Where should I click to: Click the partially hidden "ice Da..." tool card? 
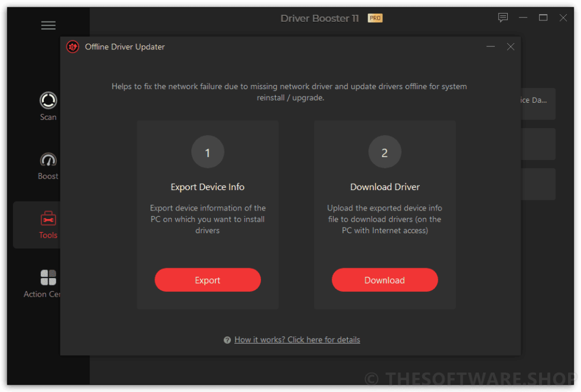coord(538,104)
